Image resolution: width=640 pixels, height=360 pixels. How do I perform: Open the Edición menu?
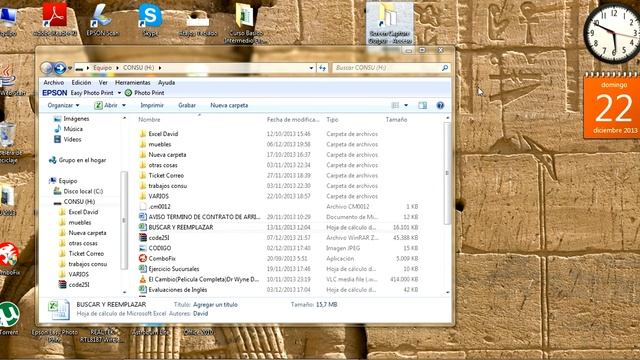[x=81, y=82]
